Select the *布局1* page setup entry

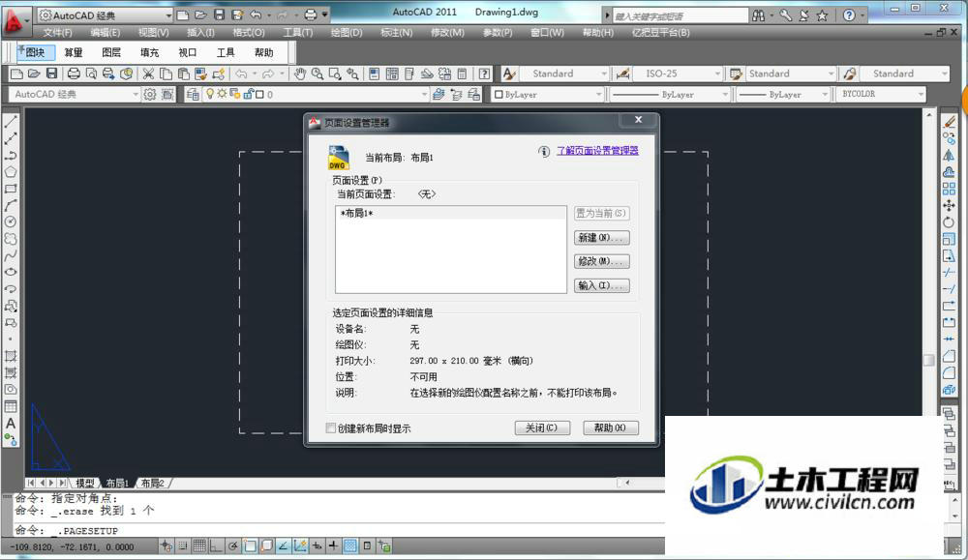451,214
